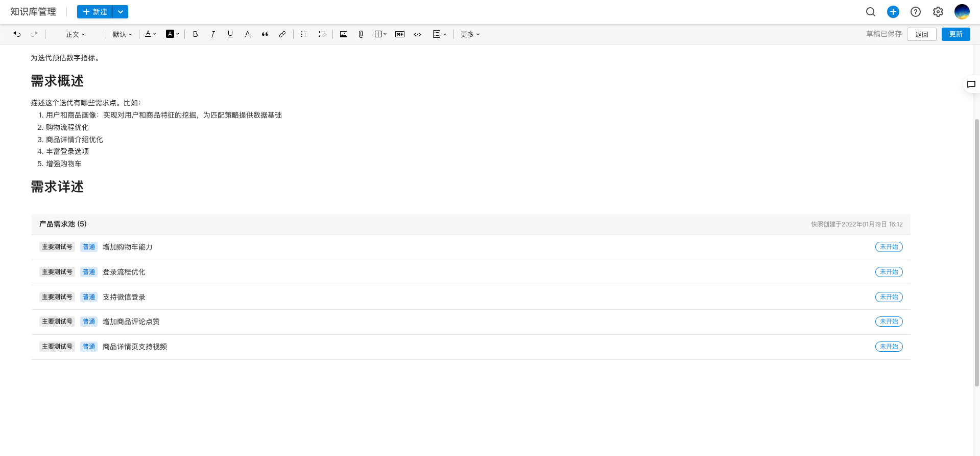Toggle underline formatting

(x=230, y=34)
